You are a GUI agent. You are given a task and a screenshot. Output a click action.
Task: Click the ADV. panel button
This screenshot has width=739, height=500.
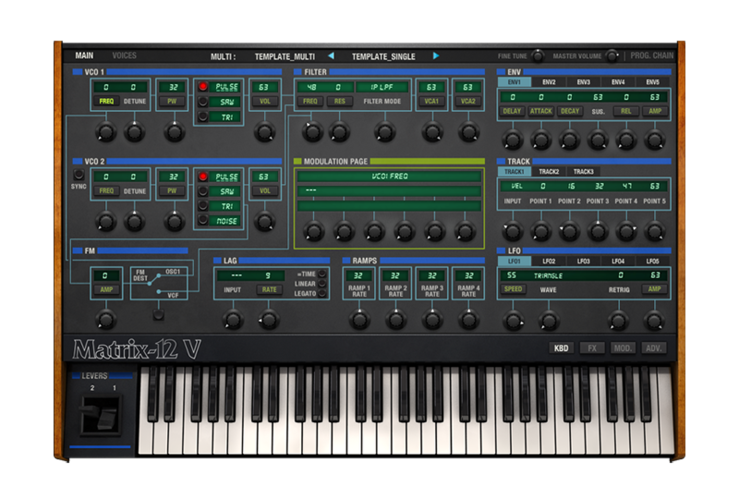(654, 348)
